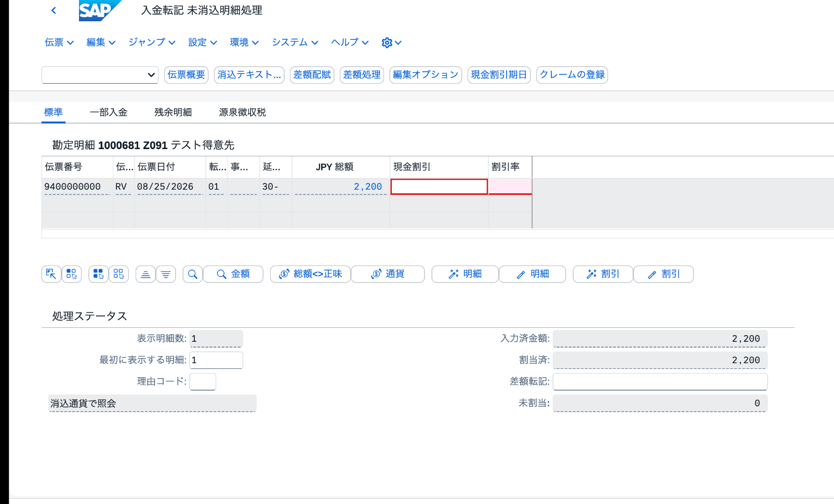834x504 pixels.
Task: Click the 最初に表示する明細 input field
Action: (x=216, y=360)
